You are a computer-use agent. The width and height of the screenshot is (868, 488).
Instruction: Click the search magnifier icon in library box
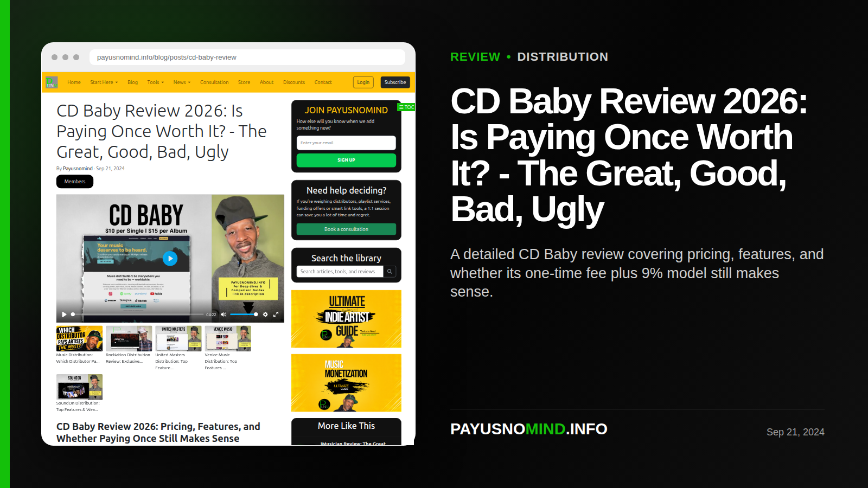pos(390,272)
